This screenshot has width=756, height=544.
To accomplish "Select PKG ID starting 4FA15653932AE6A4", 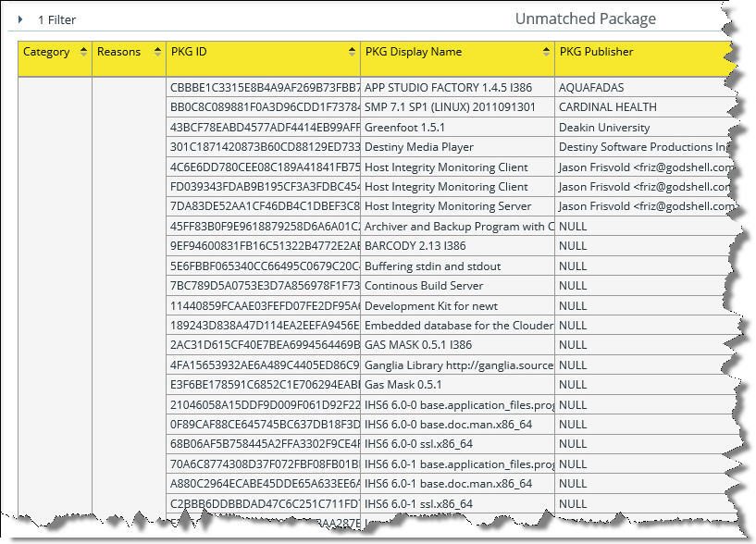I will click(x=263, y=365).
